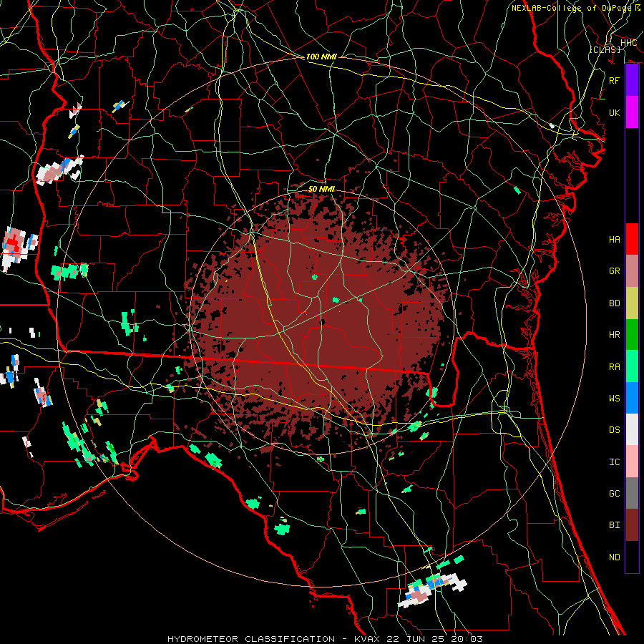Select the black ND legend swatch
Viewport: 644px width, 644px height.
[632, 557]
